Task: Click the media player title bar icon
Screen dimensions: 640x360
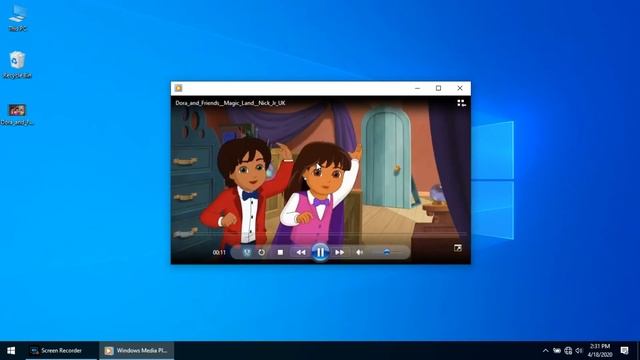Action: (x=178, y=88)
